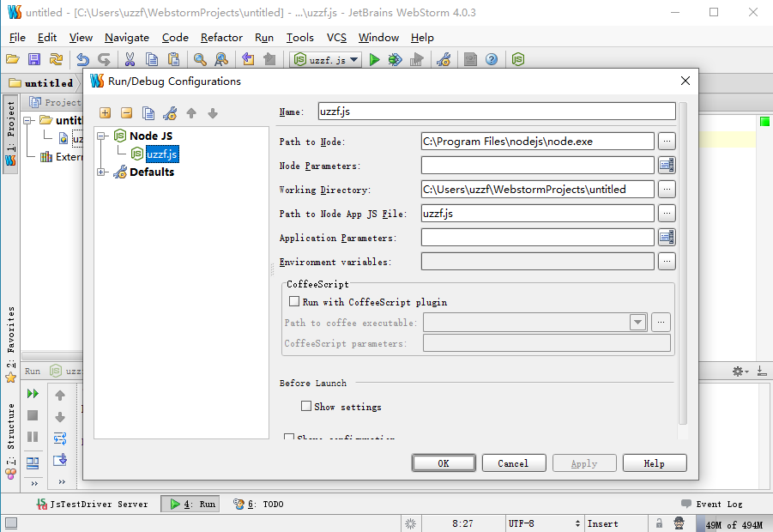Click the dialog vertical scrollbar
The image size is (773, 532).
[x=682, y=263]
